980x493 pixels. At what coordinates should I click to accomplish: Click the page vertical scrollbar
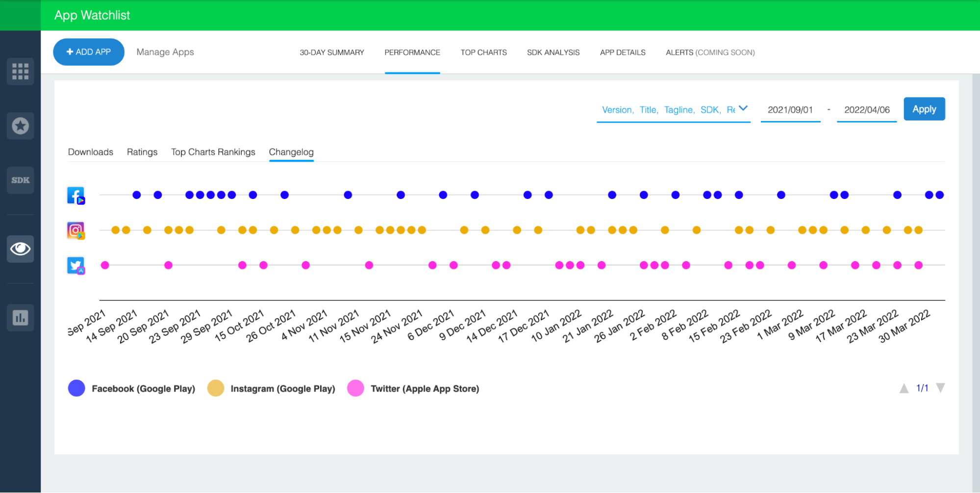click(976, 283)
